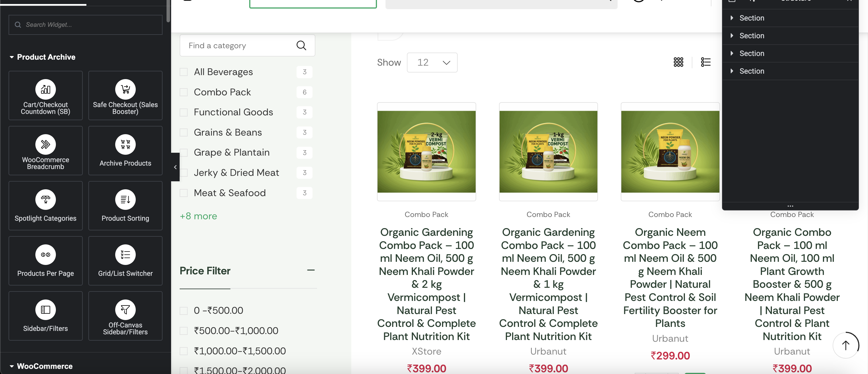The height and width of the screenshot is (374, 868).
Task: Tick the Grains & Beans checkbox
Action: (184, 132)
